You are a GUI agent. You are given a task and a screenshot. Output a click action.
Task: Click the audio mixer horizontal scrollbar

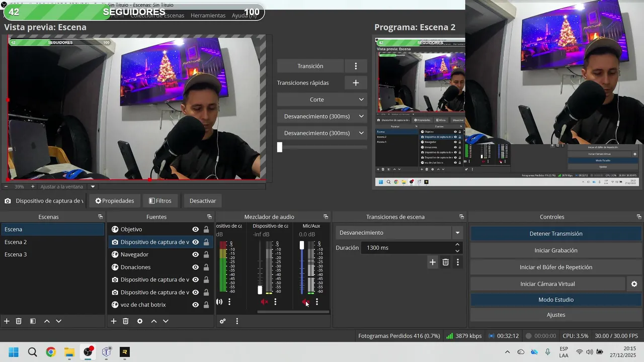coord(293,312)
